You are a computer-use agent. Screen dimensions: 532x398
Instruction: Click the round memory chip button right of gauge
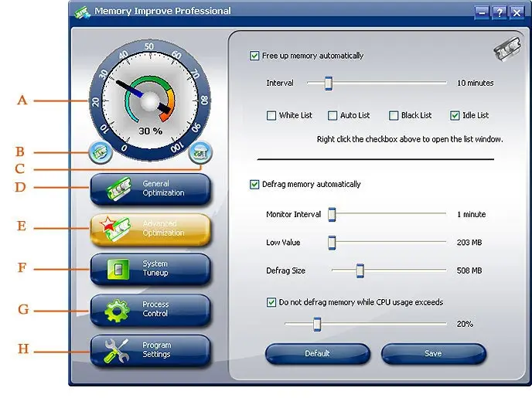tap(200, 152)
